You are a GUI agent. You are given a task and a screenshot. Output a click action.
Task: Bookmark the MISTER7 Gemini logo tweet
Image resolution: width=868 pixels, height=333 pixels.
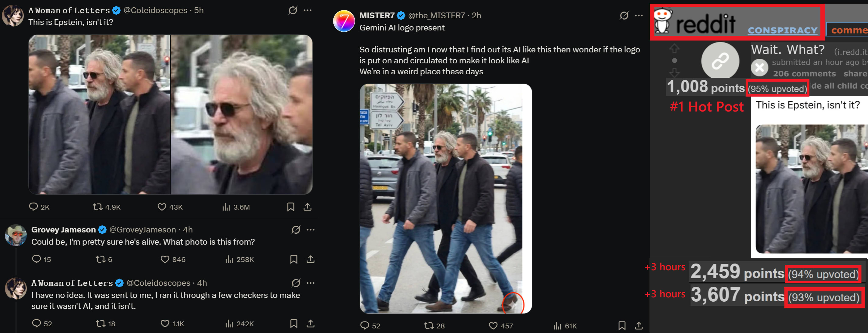click(x=622, y=325)
